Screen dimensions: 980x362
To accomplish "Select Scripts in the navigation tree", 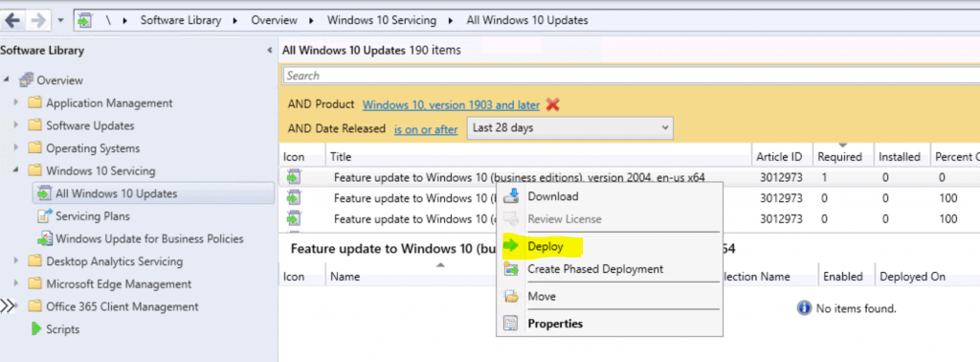I will [x=62, y=328].
